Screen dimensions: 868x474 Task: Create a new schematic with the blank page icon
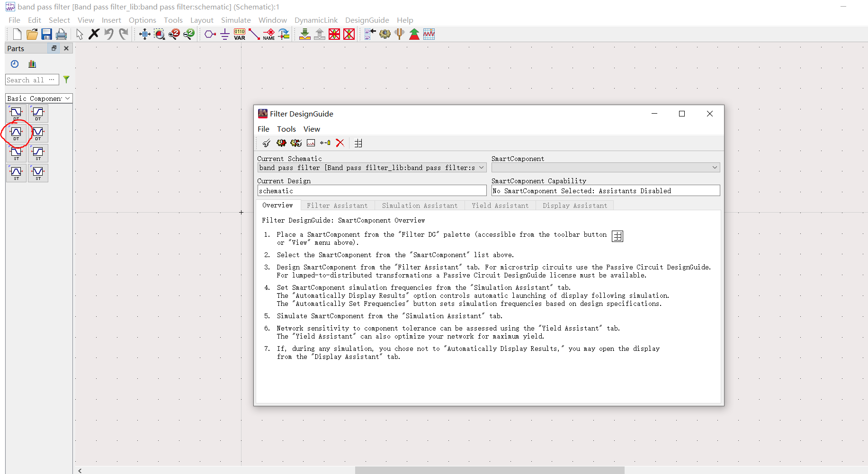click(x=17, y=34)
